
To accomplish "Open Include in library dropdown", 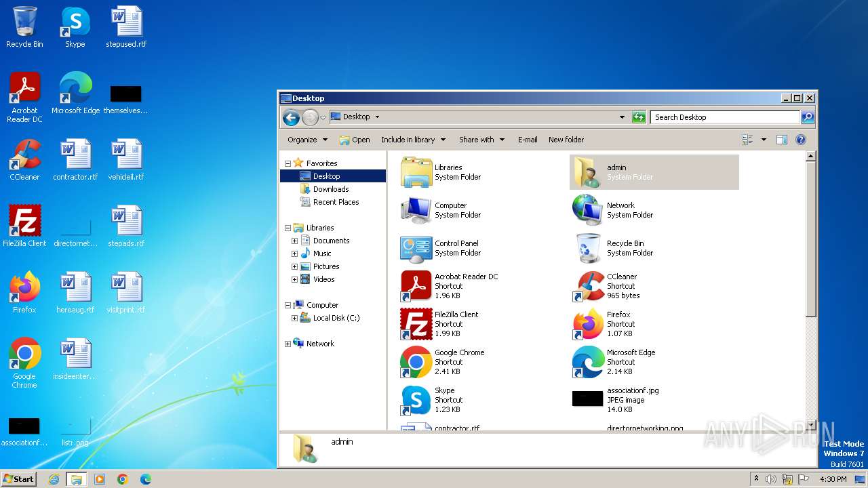I will 413,140.
